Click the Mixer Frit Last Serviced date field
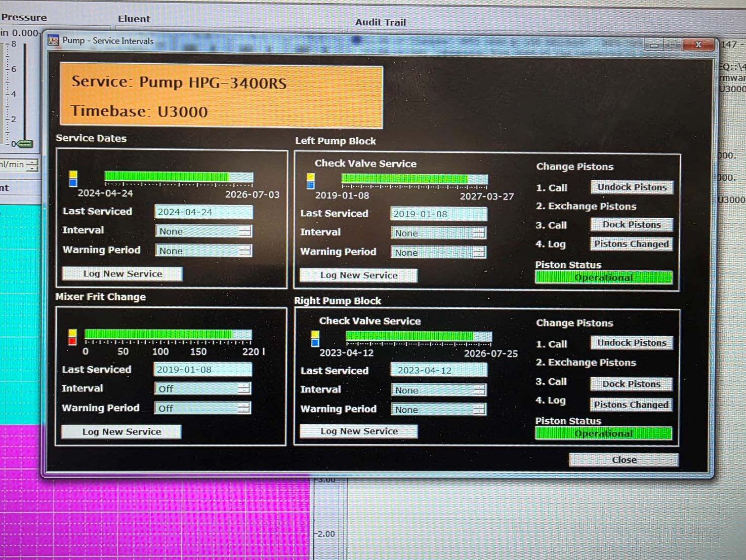Image resolution: width=746 pixels, height=560 pixels. (202, 370)
